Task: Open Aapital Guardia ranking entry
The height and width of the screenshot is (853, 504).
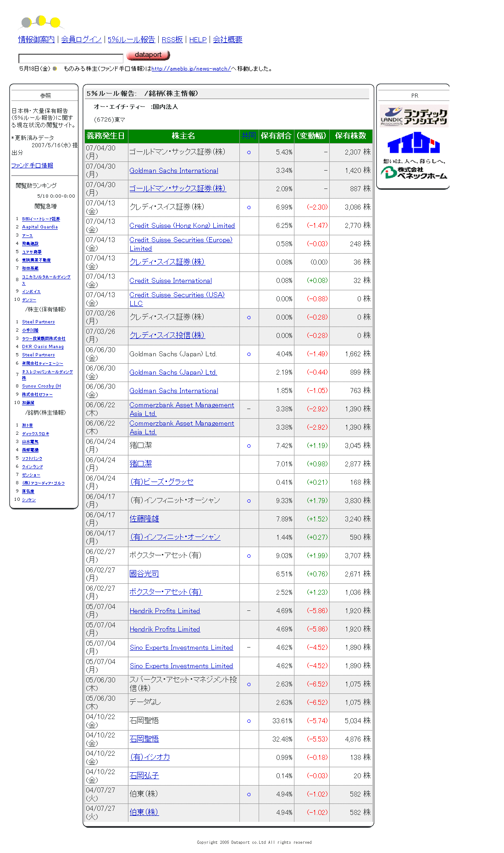Action: coord(40,227)
